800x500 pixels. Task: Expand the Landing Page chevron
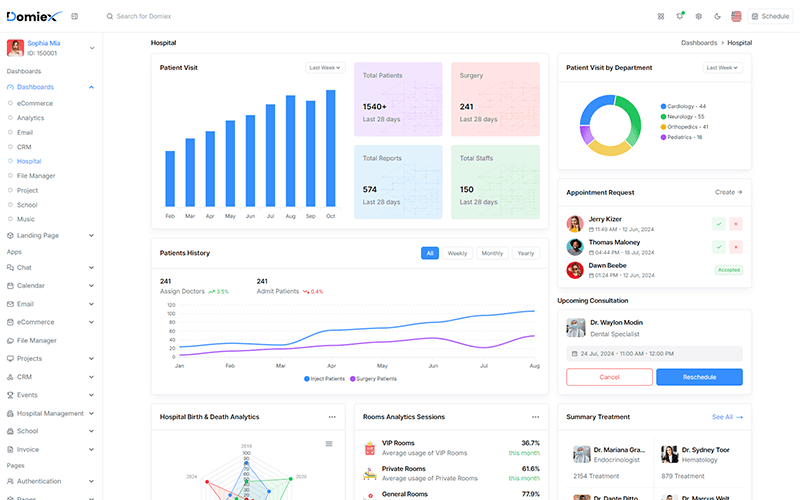coord(91,236)
